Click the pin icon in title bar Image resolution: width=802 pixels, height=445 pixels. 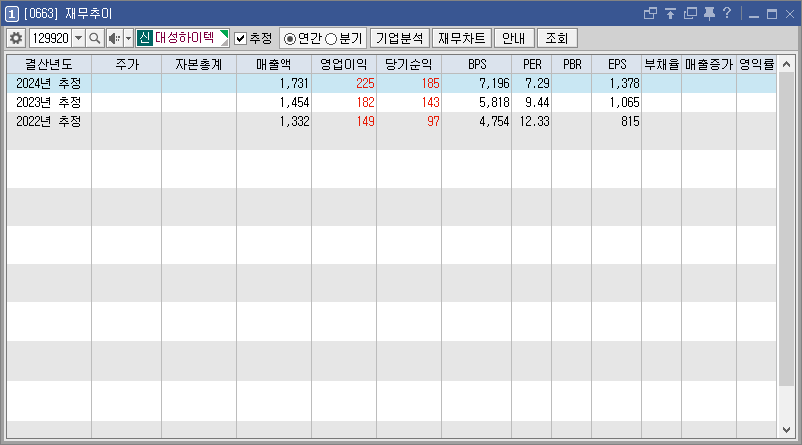(709, 13)
